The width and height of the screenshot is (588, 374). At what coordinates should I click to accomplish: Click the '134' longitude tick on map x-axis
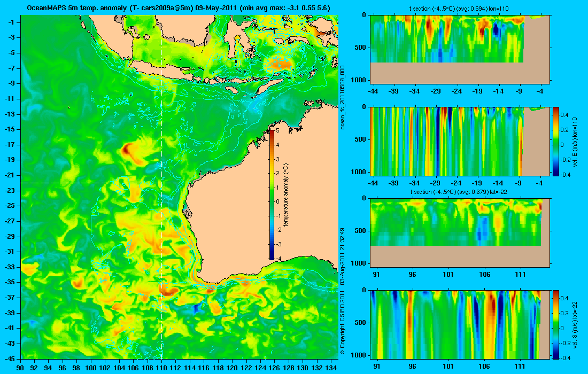[331, 368]
